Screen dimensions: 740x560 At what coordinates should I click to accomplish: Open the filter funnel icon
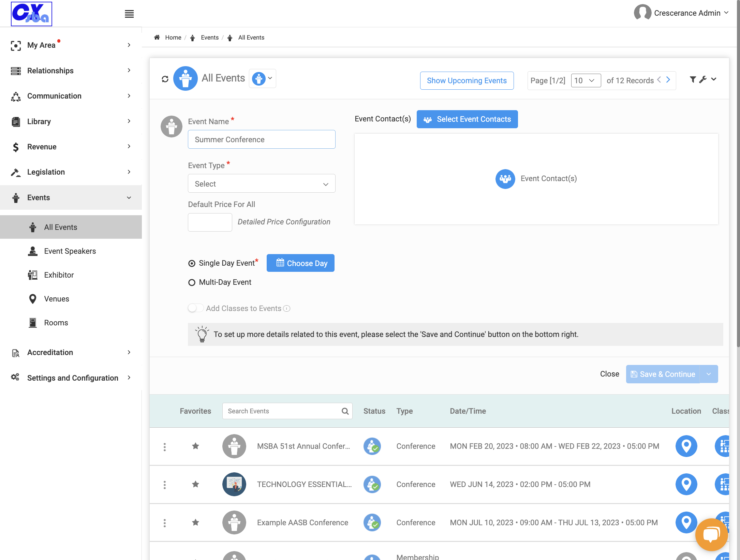pyautogui.click(x=693, y=79)
